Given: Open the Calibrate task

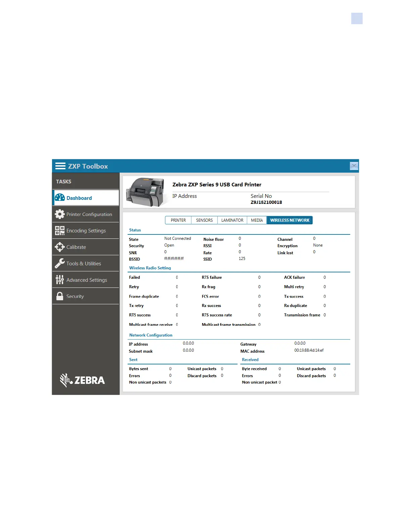Looking at the screenshot, I should (x=86, y=247).
